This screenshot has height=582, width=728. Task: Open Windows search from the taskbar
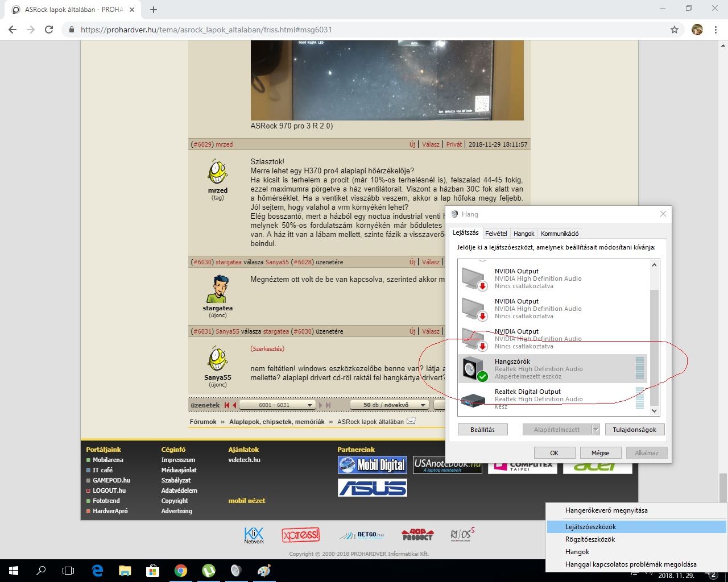coord(41,571)
